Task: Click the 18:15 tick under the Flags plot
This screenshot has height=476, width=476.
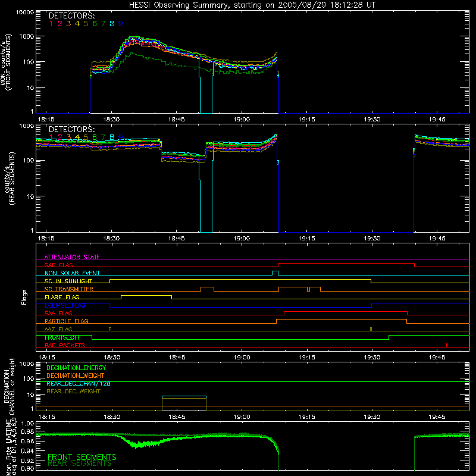Action: [46, 358]
